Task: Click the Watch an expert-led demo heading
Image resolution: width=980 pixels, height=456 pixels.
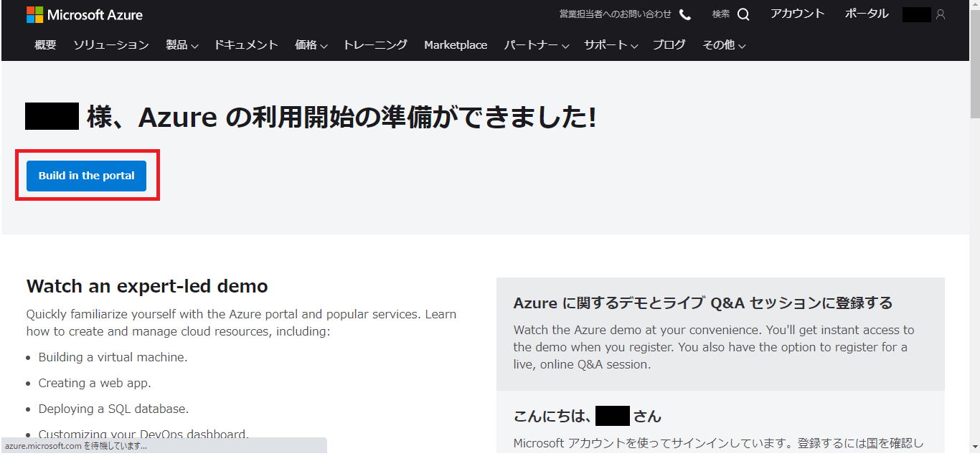Action: pos(147,286)
